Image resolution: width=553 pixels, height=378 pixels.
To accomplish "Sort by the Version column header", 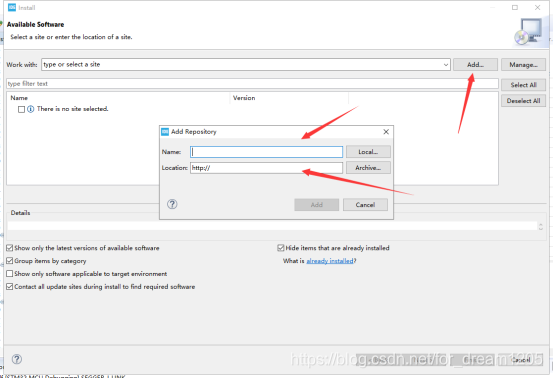I will 244,98.
